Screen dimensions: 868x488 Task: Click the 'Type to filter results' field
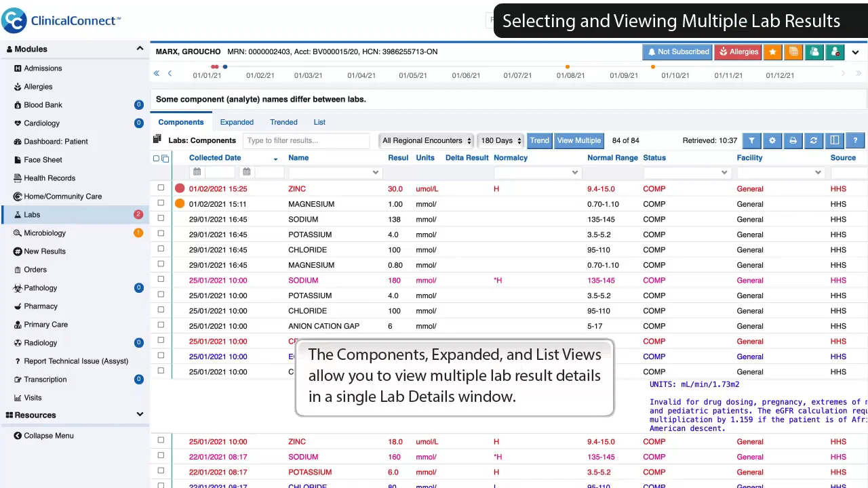(307, 140)
